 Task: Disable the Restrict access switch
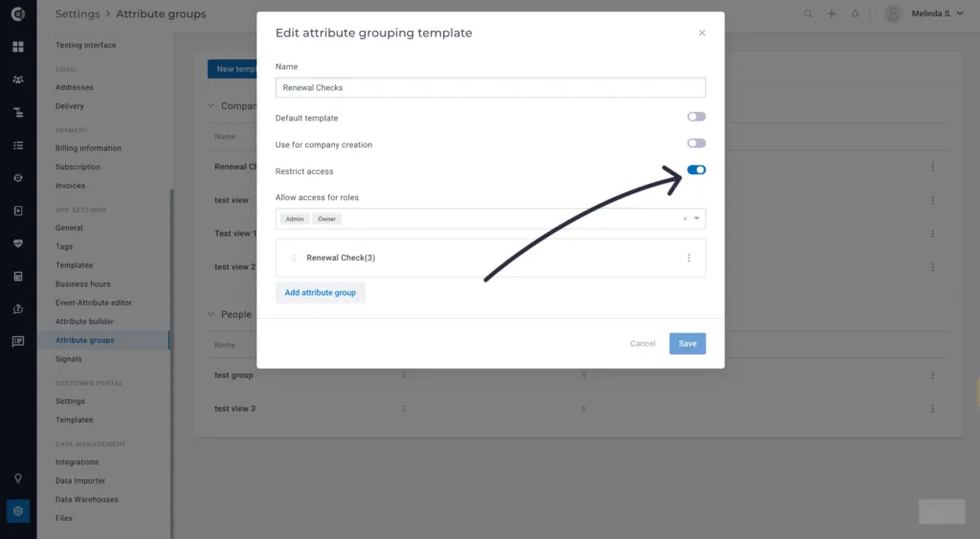pyautogui.click(x=697, y=170)
